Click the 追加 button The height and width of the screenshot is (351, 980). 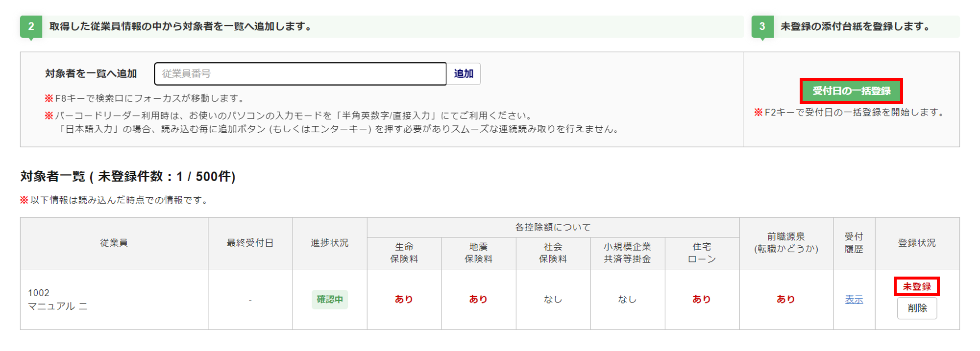click(464, 74)
